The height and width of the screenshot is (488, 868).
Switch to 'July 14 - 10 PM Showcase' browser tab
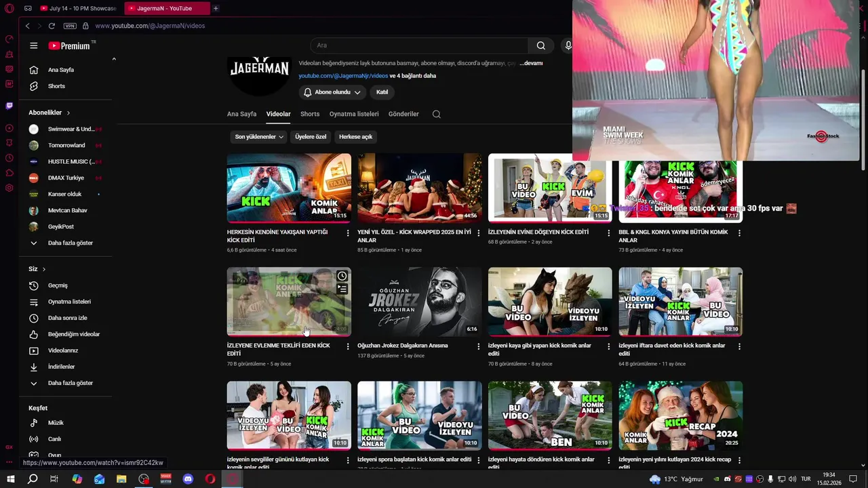tap(77, 8)
